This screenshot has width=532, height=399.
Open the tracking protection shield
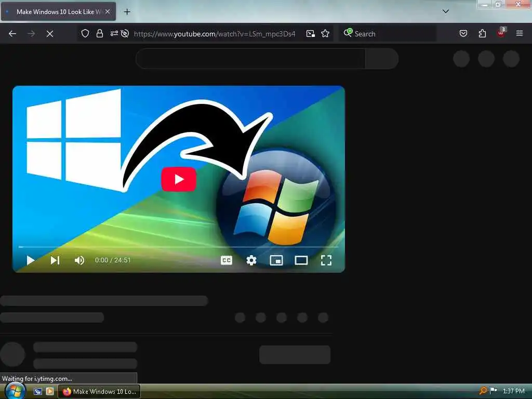[85, 33]
